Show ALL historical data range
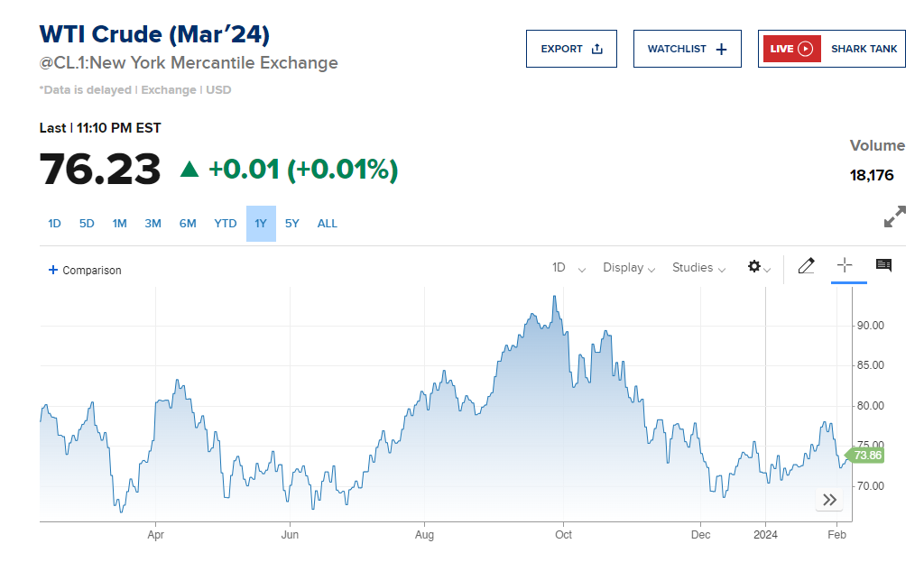The image size is (924, 562). (328, 224)
